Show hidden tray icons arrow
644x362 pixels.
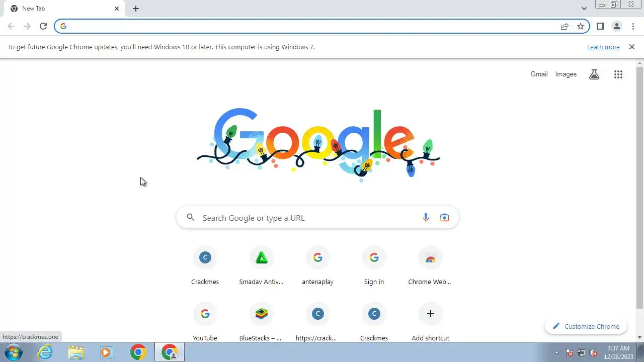coord(556,352)
